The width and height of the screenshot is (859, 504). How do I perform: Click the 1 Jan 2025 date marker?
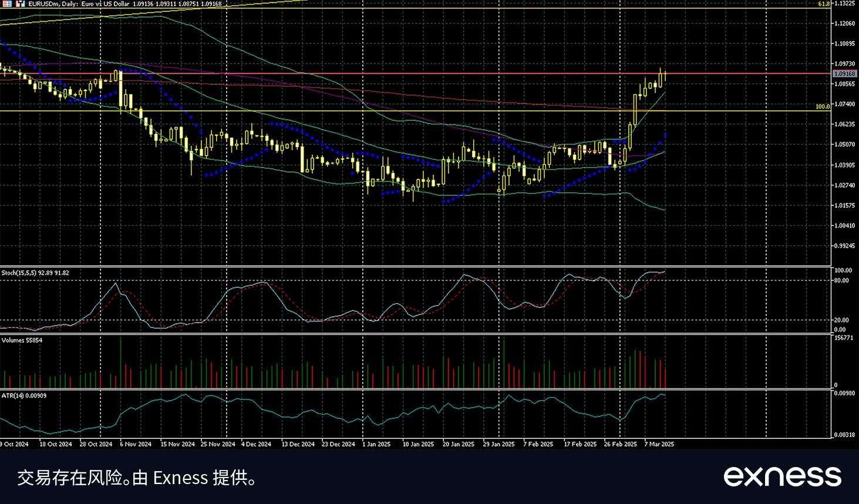pos(376,444)
